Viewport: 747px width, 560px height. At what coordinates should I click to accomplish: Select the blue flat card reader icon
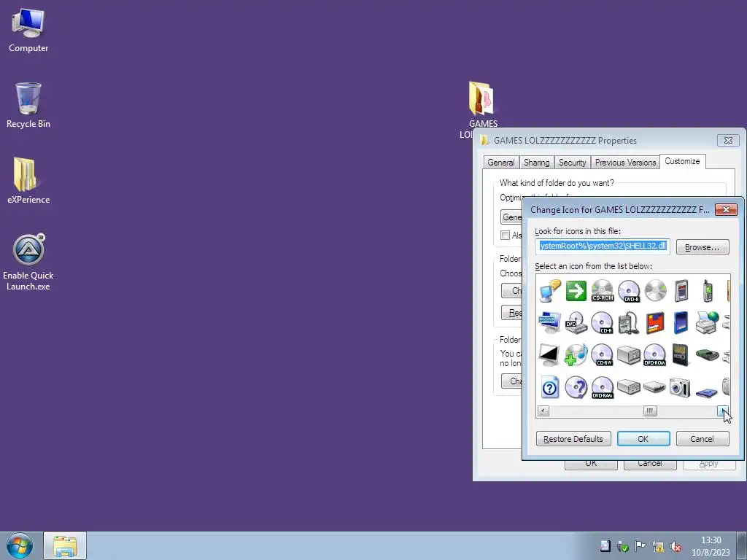[706, 392]
